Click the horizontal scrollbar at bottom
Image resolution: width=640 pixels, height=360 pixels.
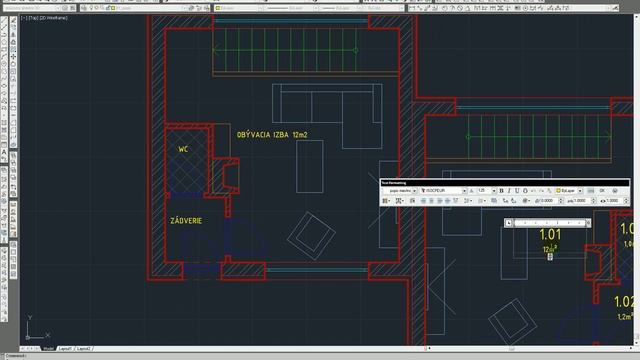(531, 349)
